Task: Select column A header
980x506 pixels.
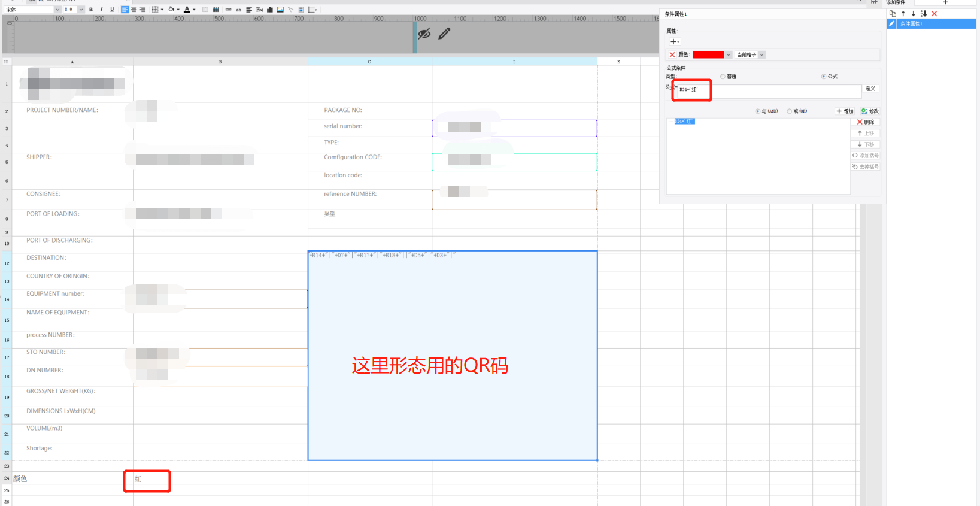Action: [x=72, y=62]
